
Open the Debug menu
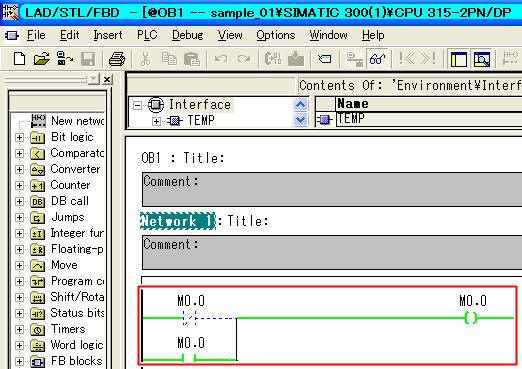[x=187, y=35]
